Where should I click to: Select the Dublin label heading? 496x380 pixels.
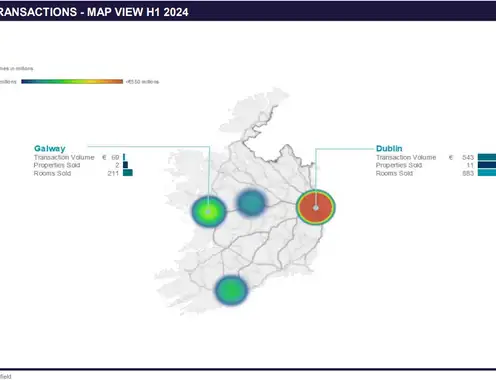point(389,148)
